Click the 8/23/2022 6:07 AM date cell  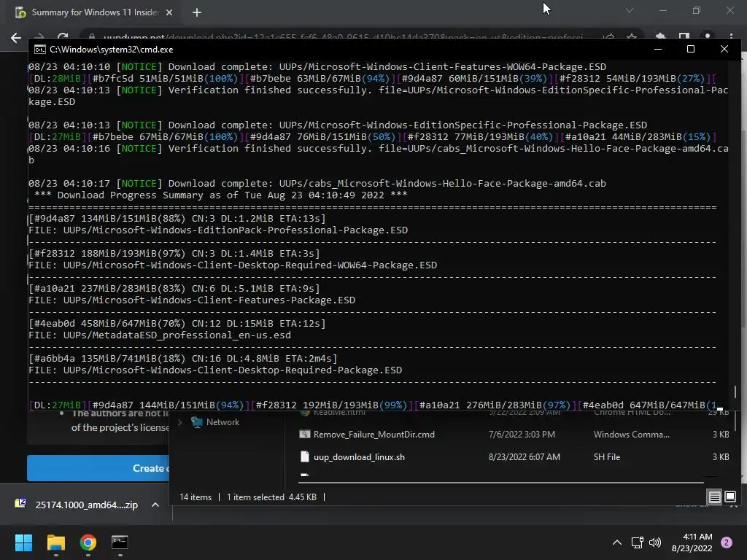pyautogui.click(x=525, y=457)
